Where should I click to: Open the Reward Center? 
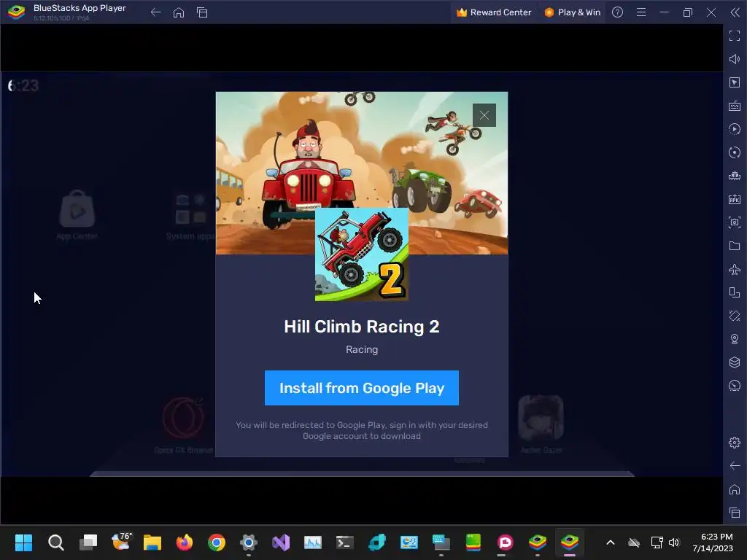click(x=494, y=12)
